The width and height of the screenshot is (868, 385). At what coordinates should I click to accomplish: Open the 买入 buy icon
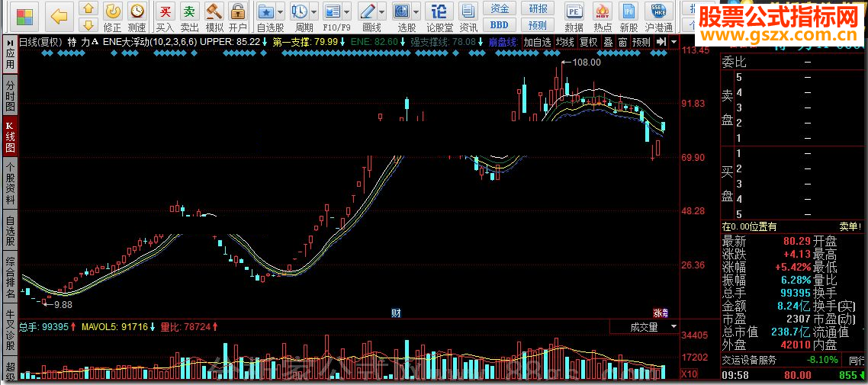[165, 17]
